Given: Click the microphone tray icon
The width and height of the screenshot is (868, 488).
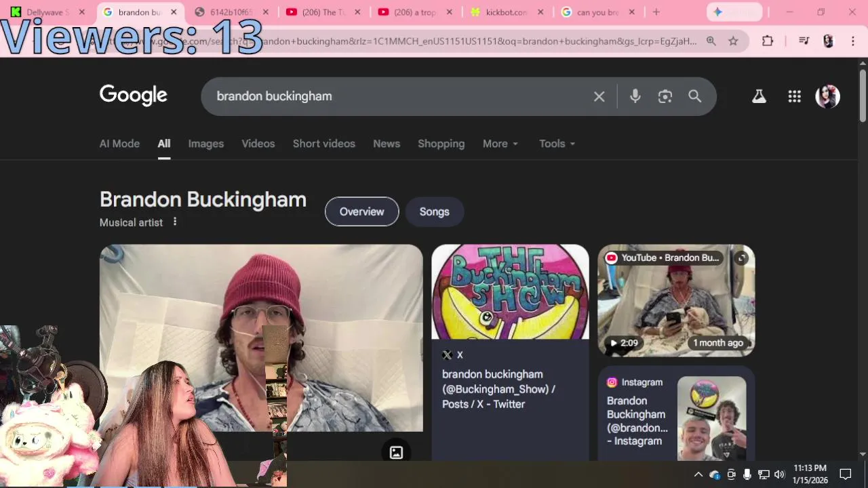Looking at the screenshot, I should point(747,474).
